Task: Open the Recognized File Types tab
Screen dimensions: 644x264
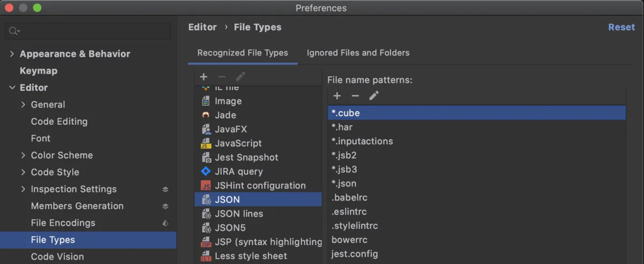Action: point(243,53)
